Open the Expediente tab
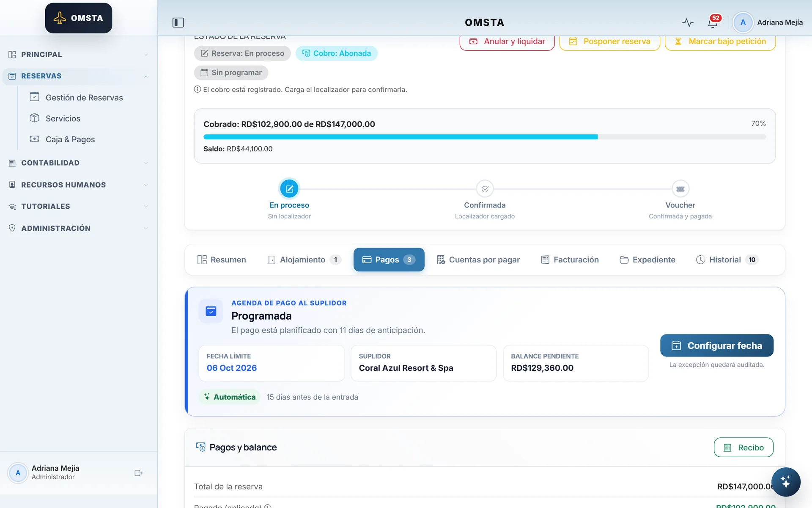 point(647,260)
